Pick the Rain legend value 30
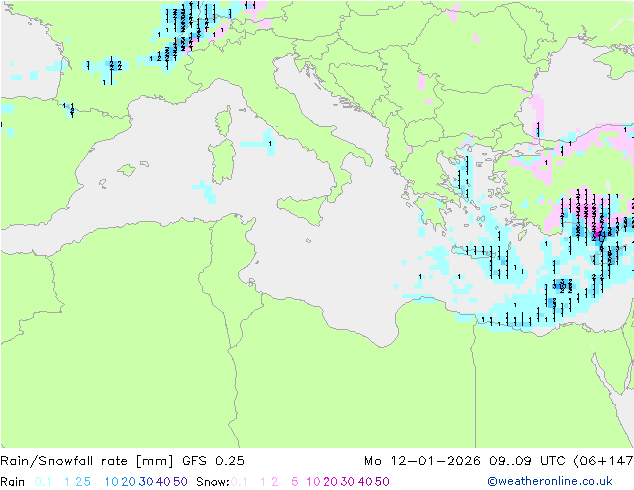 click(146, 482)
